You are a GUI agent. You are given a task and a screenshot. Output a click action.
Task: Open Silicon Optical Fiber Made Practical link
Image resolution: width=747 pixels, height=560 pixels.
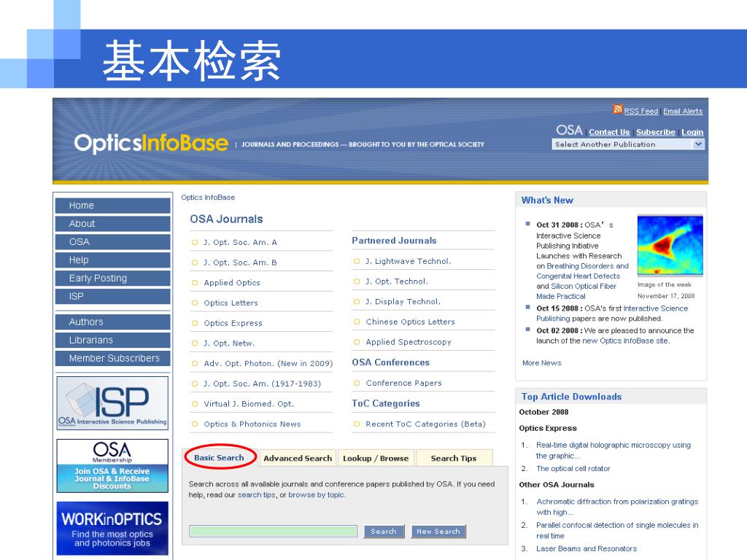point(576,291)
